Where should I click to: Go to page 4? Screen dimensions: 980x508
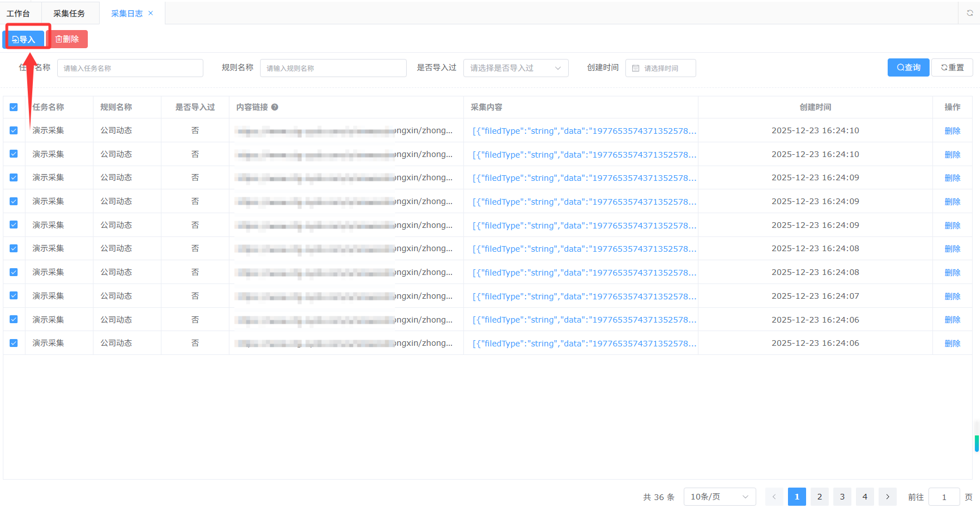[x=865, y=497]
